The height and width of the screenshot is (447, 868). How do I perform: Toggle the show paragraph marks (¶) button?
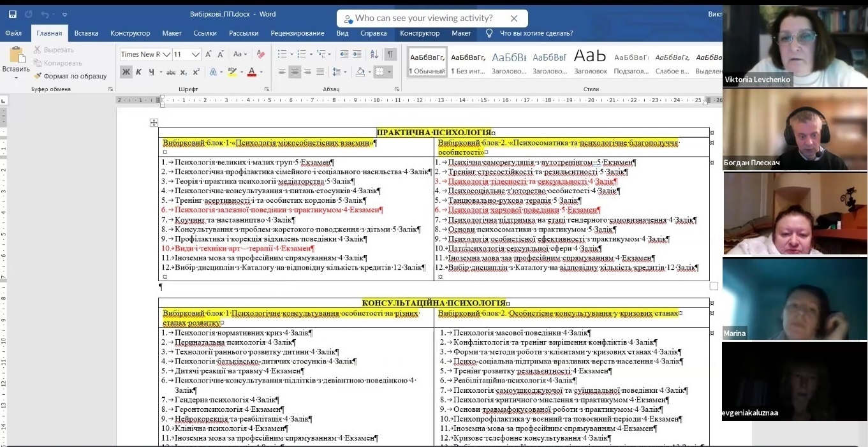[390, 54]
